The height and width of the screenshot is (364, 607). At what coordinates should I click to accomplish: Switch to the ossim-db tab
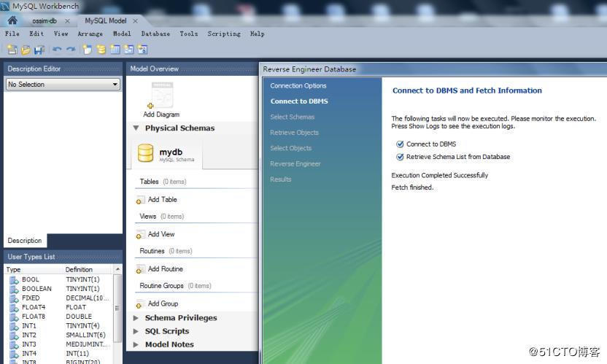(44, 21)
